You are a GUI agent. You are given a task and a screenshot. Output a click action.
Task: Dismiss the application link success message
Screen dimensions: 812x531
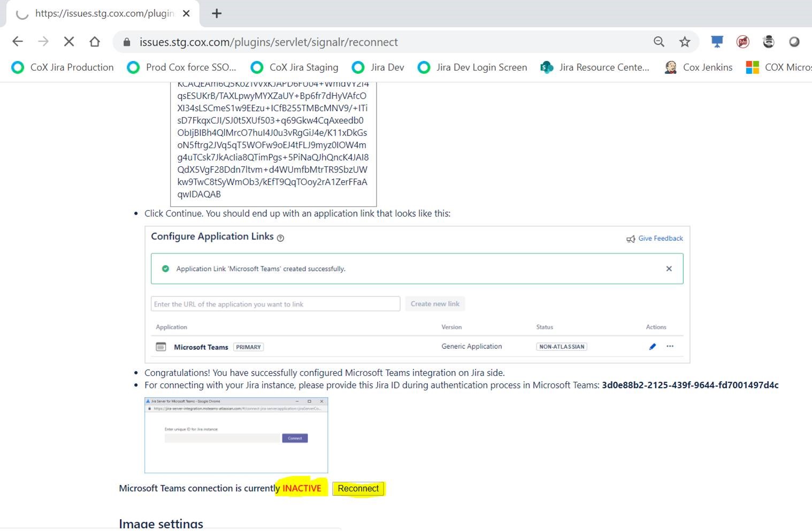669,268
